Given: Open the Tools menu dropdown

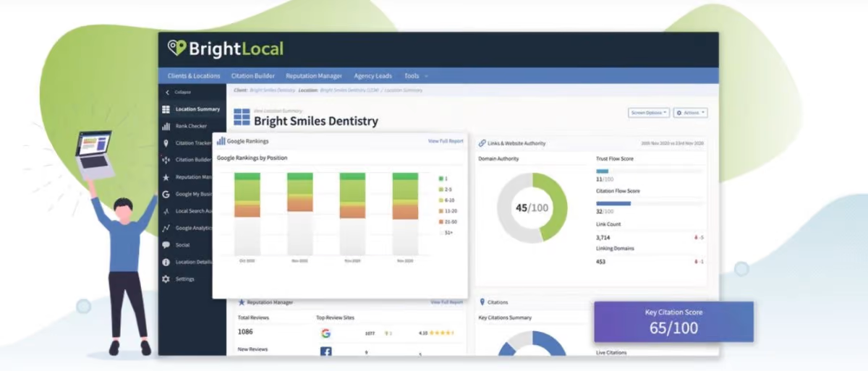Looking at the screenshot, I should pos(416,76).
